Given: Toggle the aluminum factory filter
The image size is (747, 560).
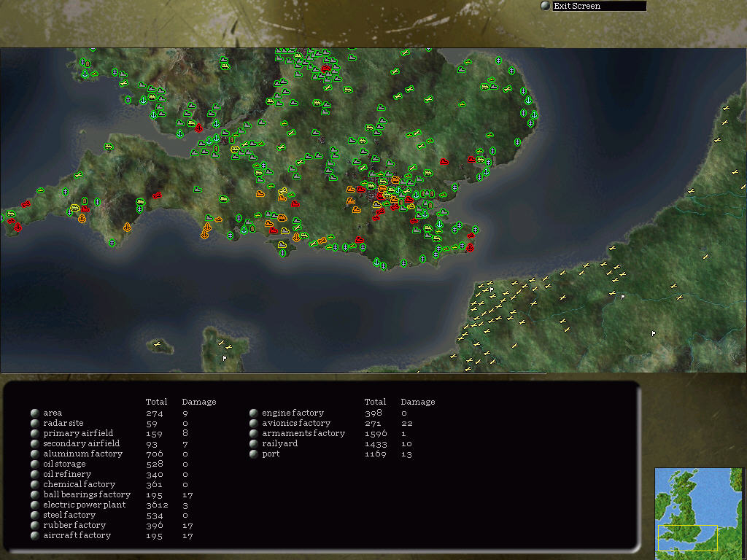Looking at the screenshot, I should (35, 454).
